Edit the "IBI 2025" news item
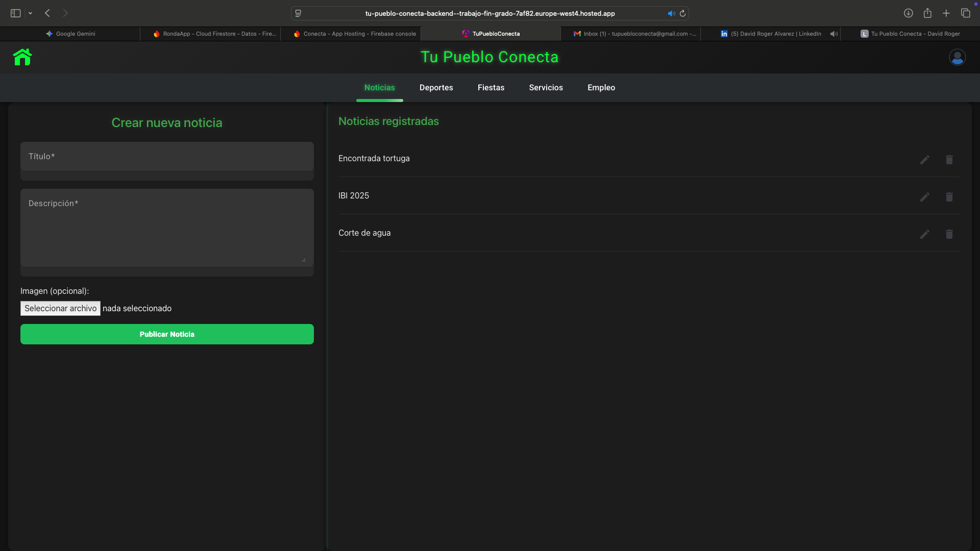This screenshot has width=980, height=551. click(924, 197)
